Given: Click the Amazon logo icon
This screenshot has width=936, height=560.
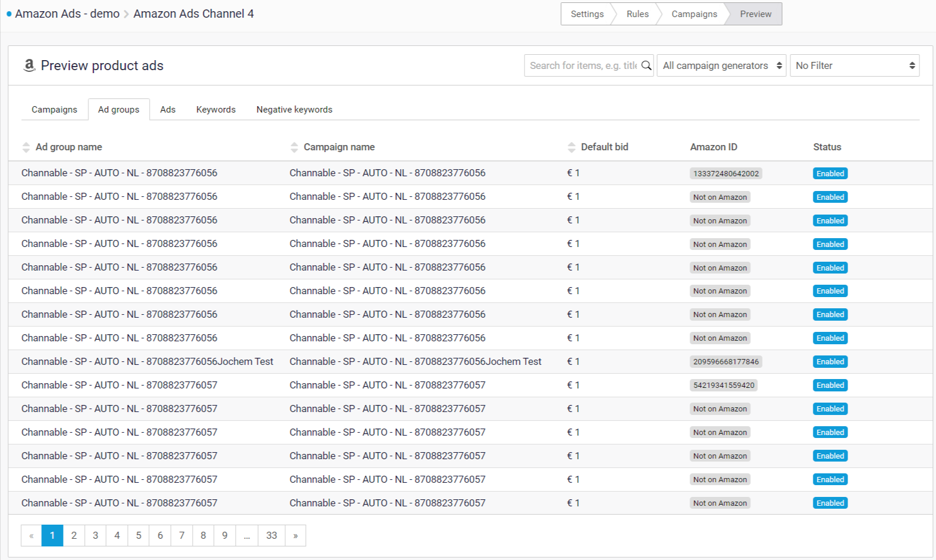Looking at the screenshot, I should pos(29,65).
